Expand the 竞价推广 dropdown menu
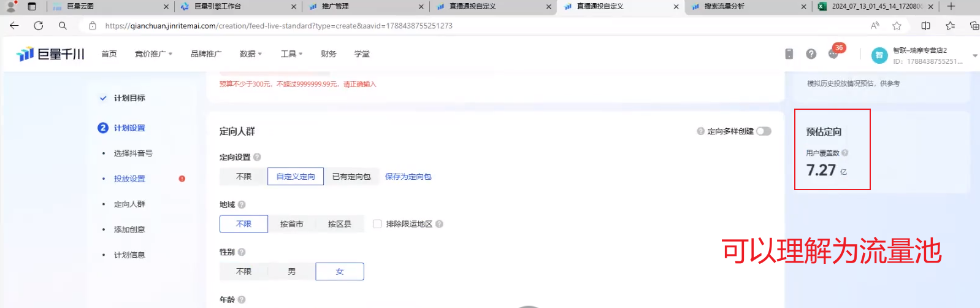Viewport: 980px width, 308px height. coord(153,54)
